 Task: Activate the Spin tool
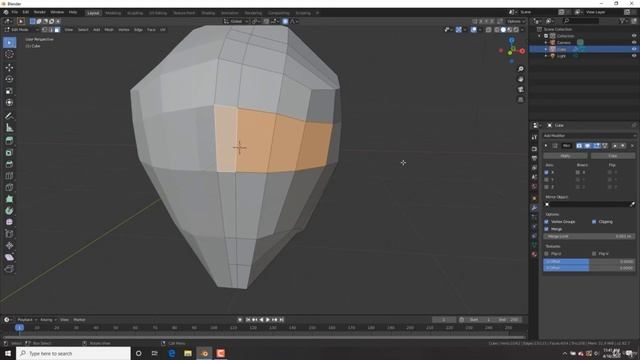[x=9, y=211]
